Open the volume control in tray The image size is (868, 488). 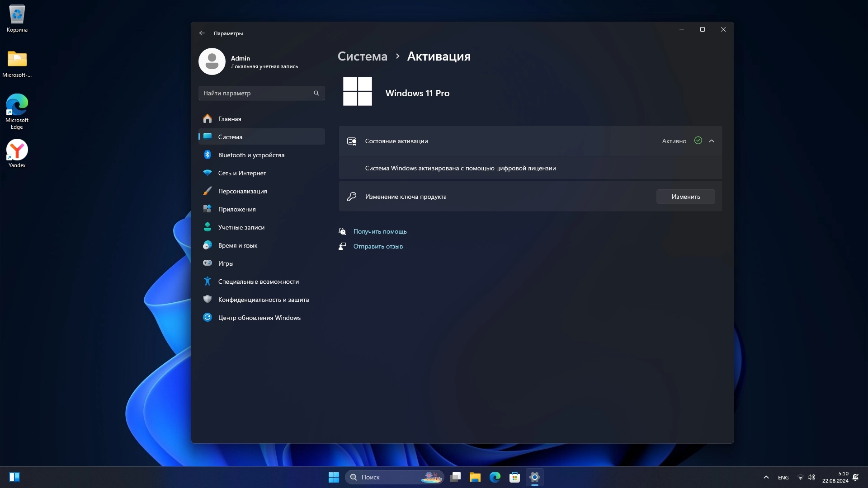(811, 477)
